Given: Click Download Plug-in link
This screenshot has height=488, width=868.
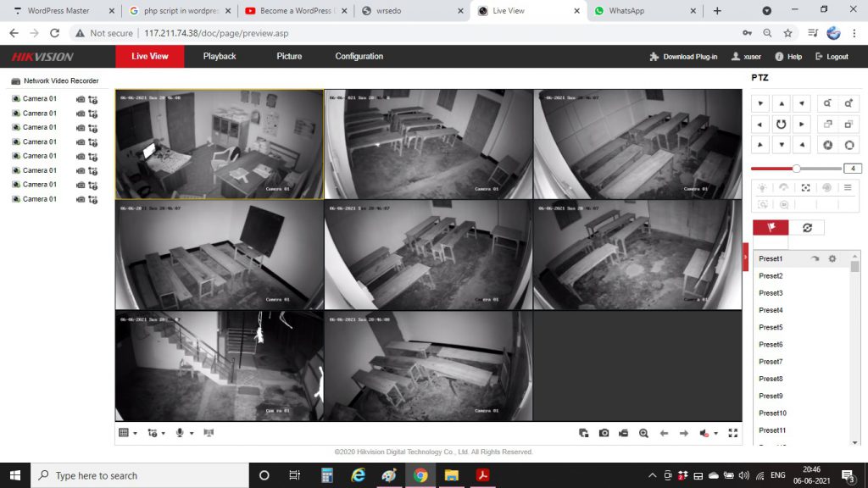Looking at the screenshot, I should 683,57.
